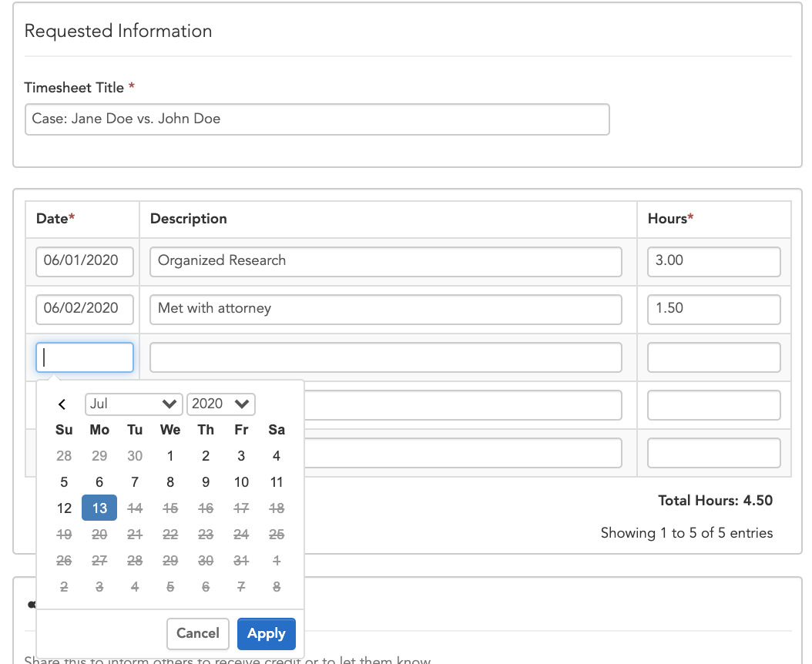Pick July 8 in the calendar
812x664 pixels.
click(x=170, y=482)
